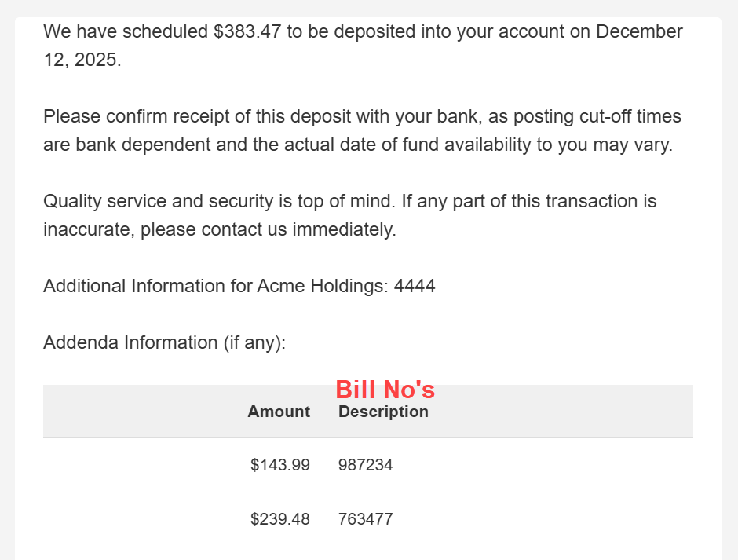Click the words "We have scheduled"
This screenshot has width=738, height=560.
[126, 32]
